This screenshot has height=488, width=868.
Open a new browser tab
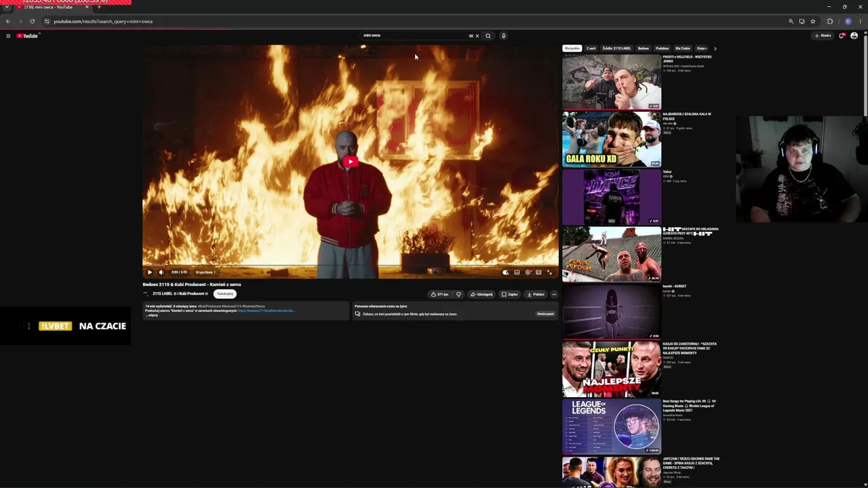click(98, 7)
